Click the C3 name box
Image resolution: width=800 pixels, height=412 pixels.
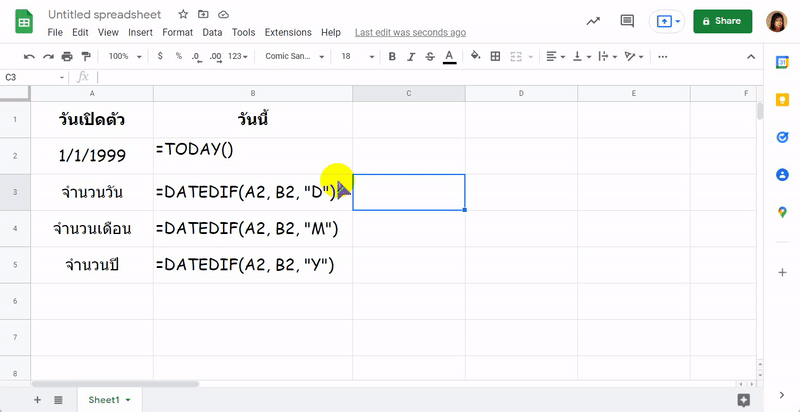(x=34, y=78)
